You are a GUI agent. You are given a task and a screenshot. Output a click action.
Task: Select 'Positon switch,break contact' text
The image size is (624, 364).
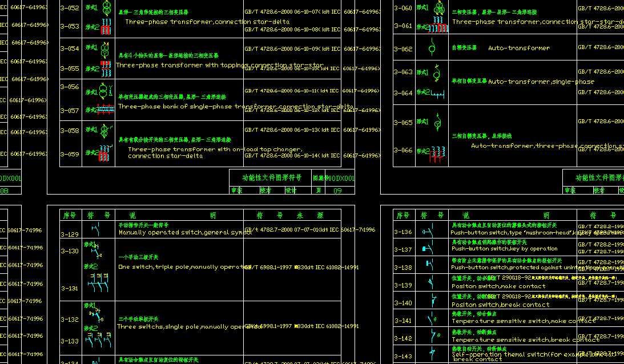tap(501, 305)
